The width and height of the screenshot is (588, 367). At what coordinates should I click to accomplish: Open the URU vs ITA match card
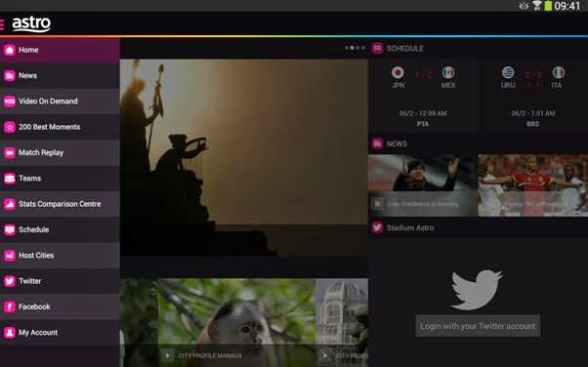[533, 96]
